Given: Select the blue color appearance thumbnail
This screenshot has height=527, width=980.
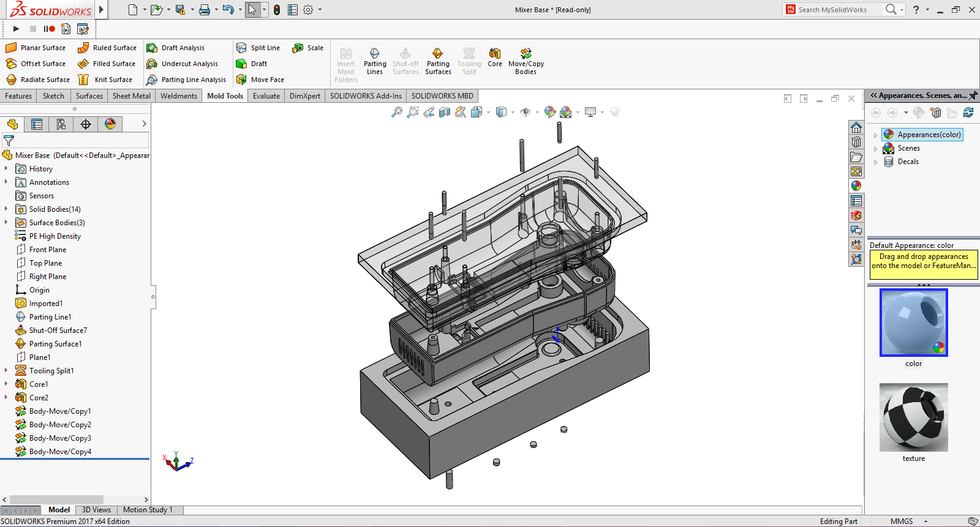Looking at the screenshot, I should (914, 323).
